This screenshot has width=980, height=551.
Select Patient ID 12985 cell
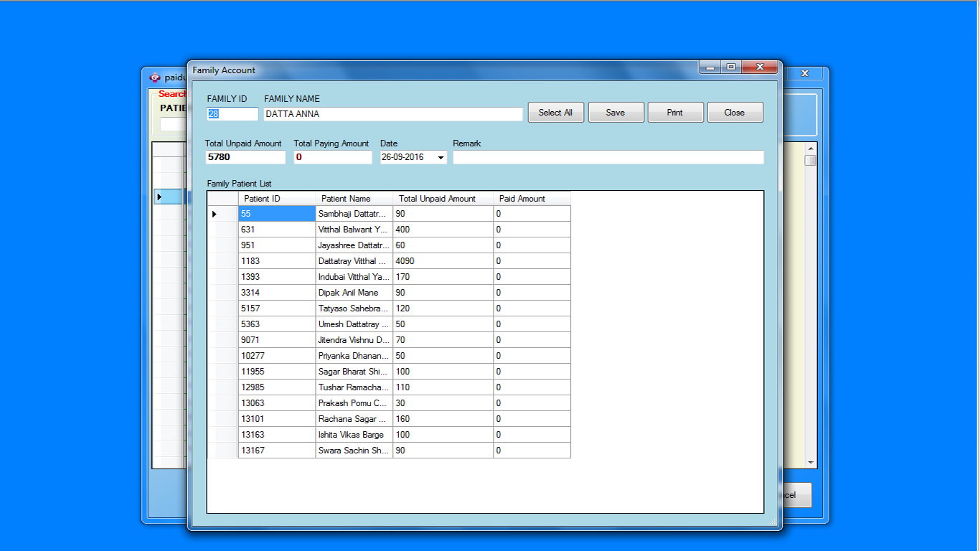(277, 387)
